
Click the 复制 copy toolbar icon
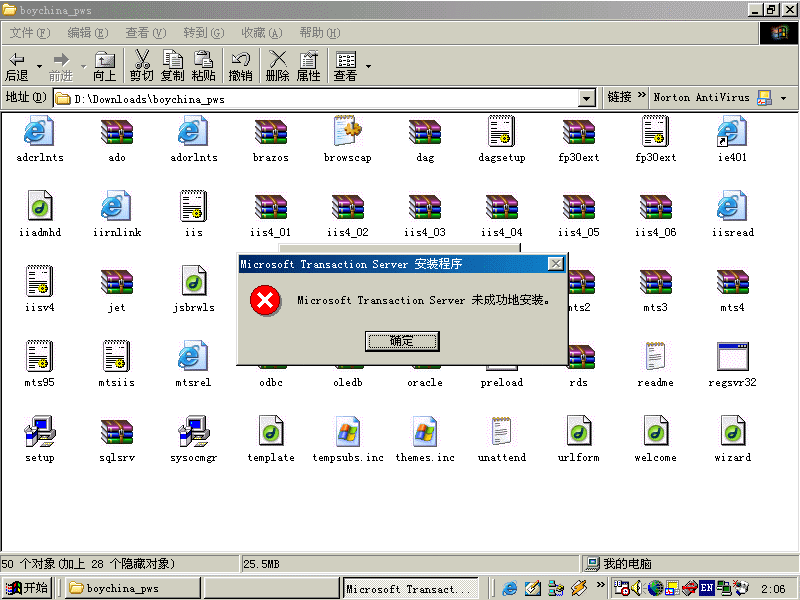click(172, 66)
